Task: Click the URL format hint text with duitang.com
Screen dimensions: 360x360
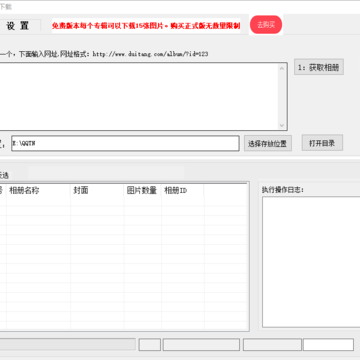Action: [104, 54]
